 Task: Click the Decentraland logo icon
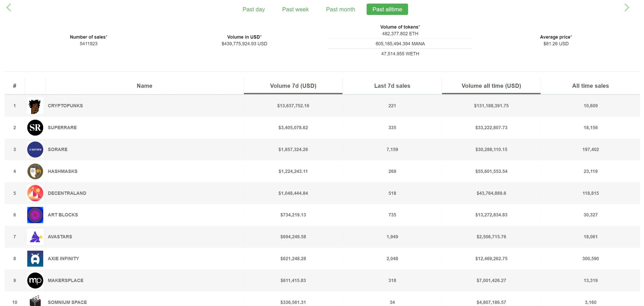35,193
